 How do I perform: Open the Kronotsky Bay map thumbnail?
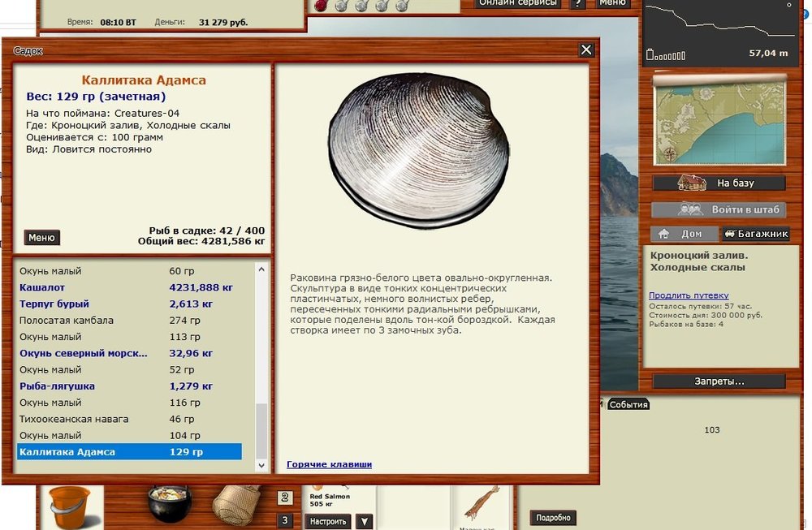pos(719,120)
